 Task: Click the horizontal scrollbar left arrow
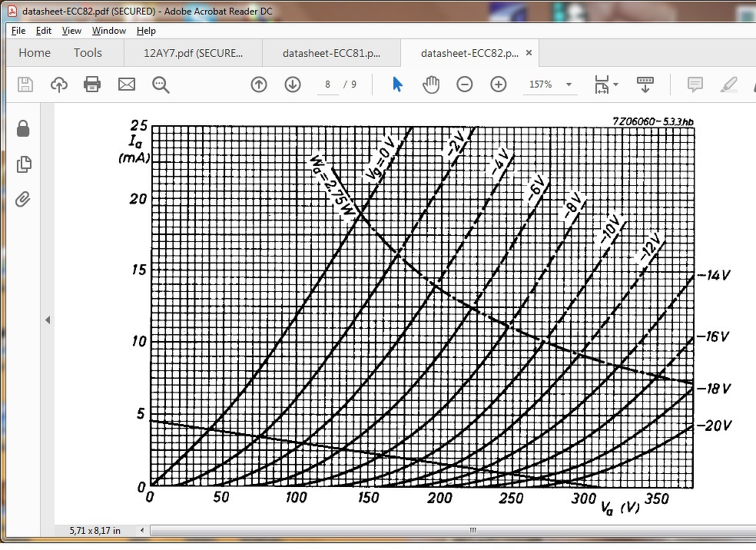[x=141, y=530]
